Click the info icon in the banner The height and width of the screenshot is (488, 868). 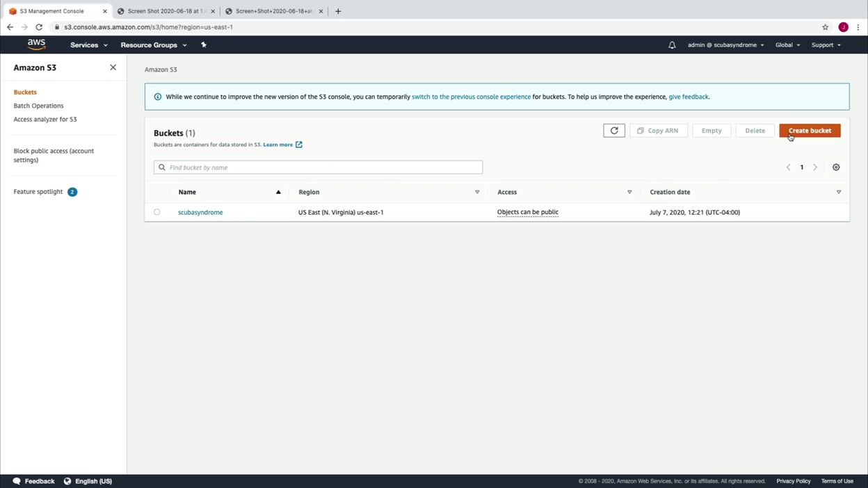coord(158,97)
